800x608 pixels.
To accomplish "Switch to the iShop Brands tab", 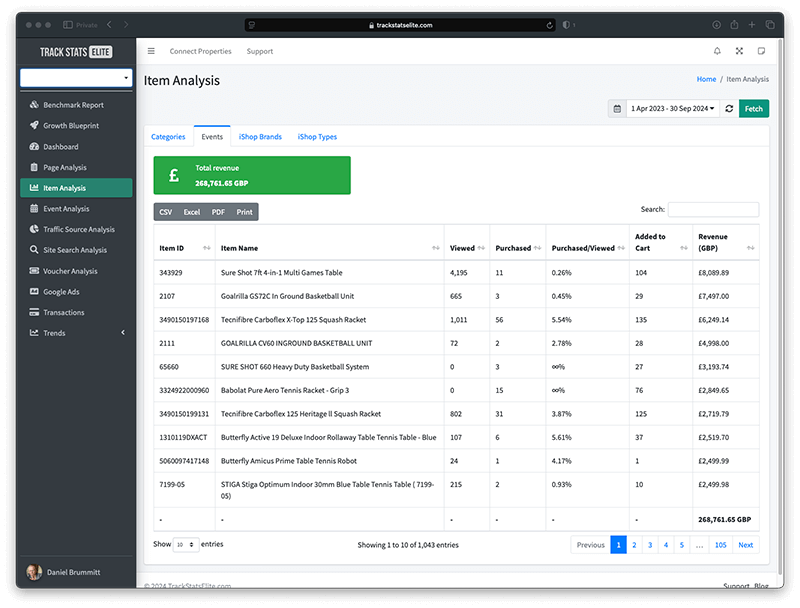I will tap(260, 137).
